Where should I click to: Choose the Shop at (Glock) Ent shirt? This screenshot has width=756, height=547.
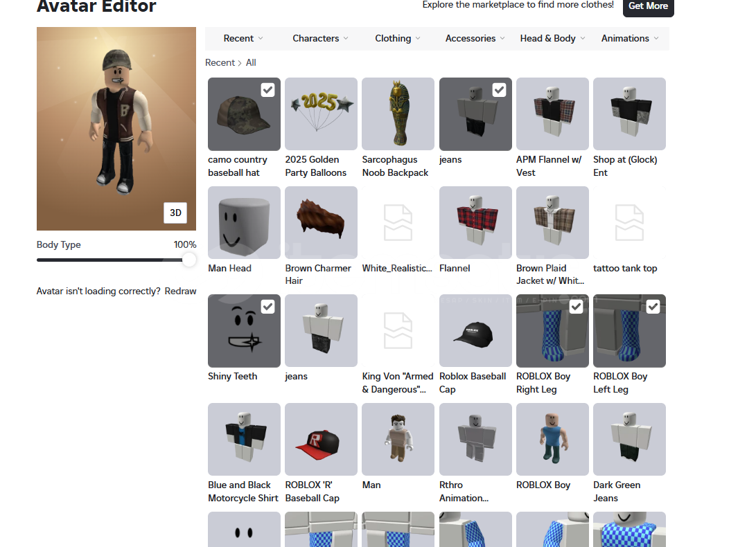tap(629, 114)
